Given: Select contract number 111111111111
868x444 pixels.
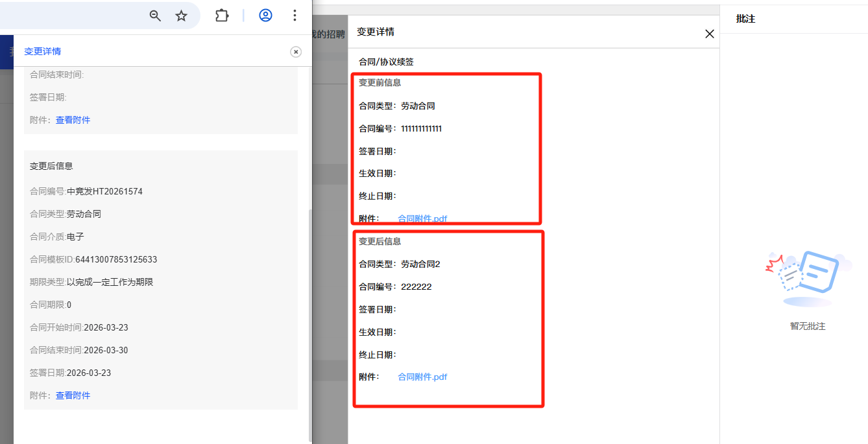Looking at the screenshot, I should point(421,128).
